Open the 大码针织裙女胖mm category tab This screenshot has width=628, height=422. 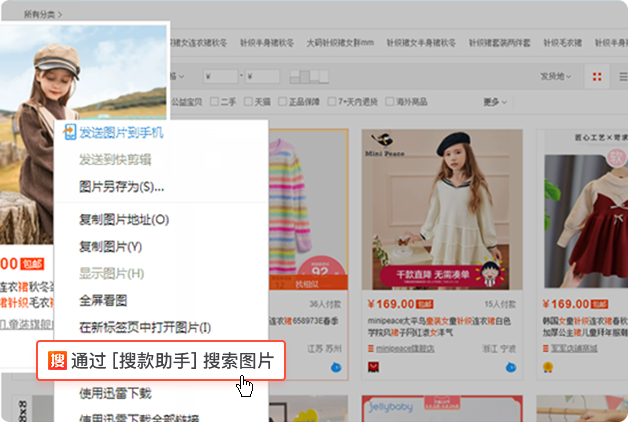(340, 42)
